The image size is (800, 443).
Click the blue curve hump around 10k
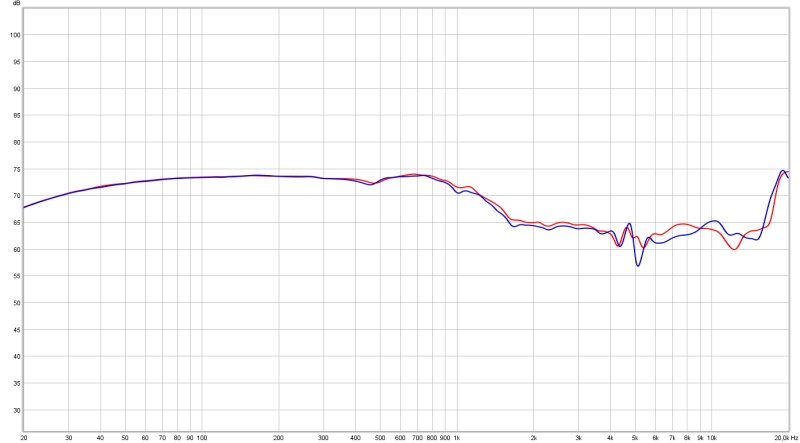point(713,221)
